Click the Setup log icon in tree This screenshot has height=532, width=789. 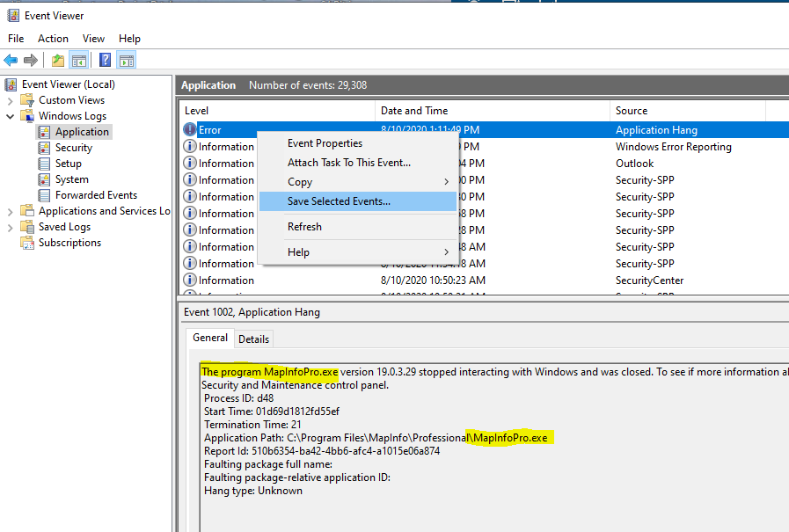pos(44,164)
